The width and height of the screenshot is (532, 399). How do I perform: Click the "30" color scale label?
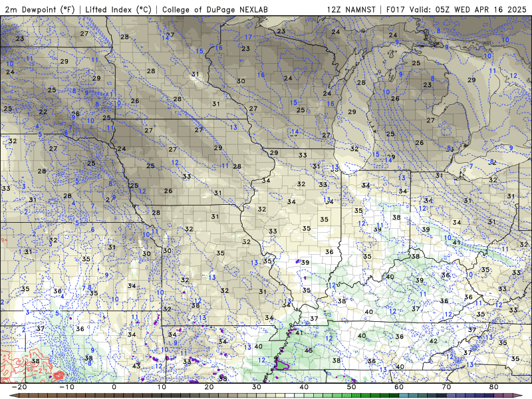pos(257,387)
